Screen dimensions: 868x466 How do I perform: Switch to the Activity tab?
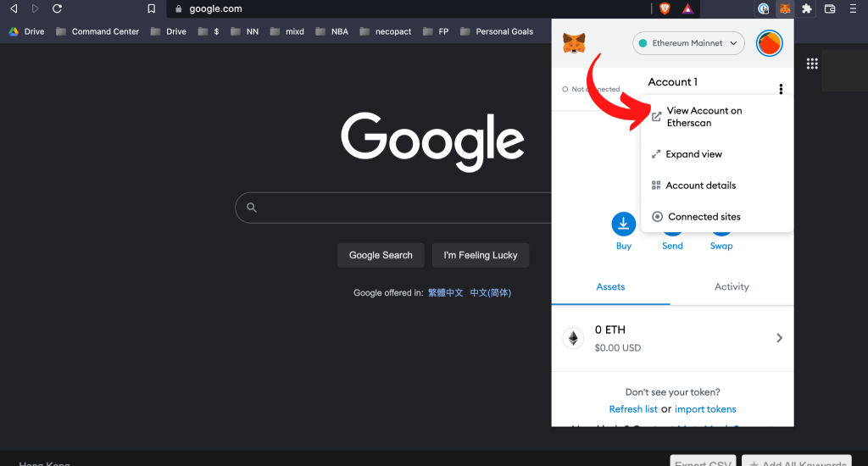coord(732,287)
